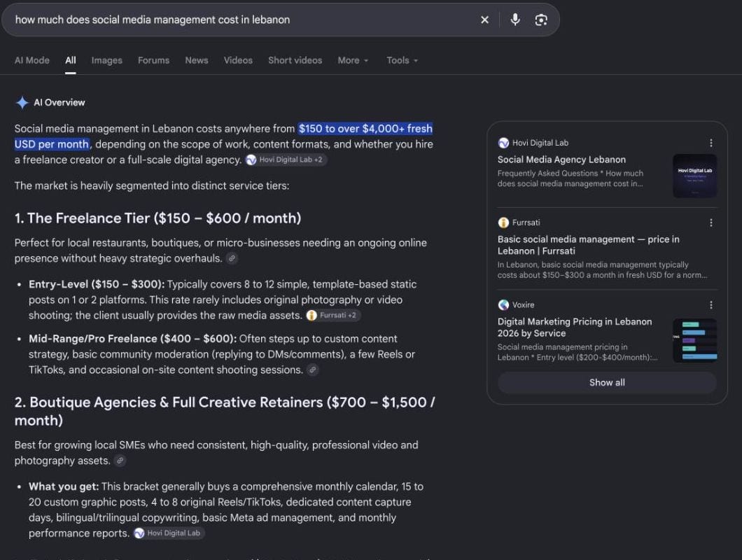742x560 pixels.
Task: Open Social Media Agency Lebanon link
Action: (x=561, y=160)
